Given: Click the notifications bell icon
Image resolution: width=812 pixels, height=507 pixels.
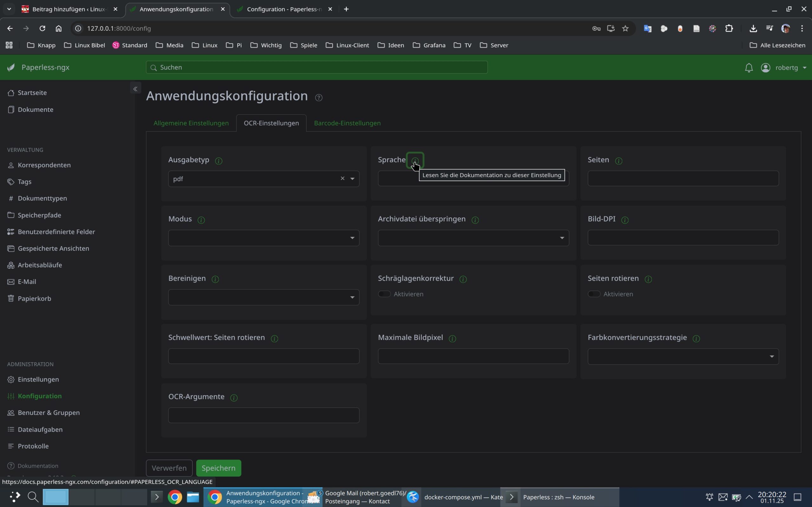Looking at the screenshot, I should [x=749, y=68].
